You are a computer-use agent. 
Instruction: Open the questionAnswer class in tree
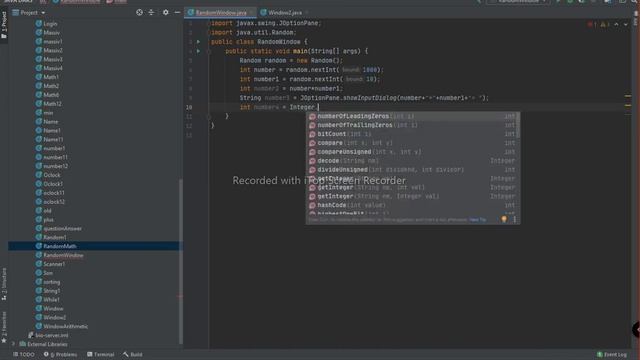point(62,228)
